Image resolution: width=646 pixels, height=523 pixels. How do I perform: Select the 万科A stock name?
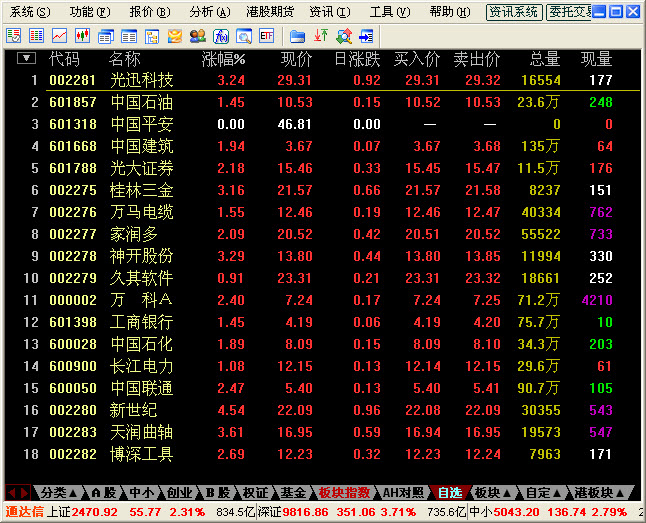[141, 300]
